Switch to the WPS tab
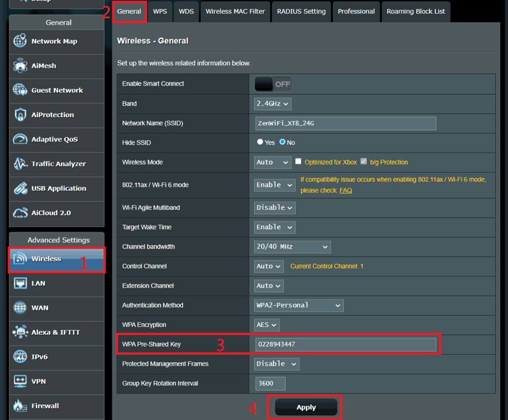508x420 pixels. (x=160, y=11)
